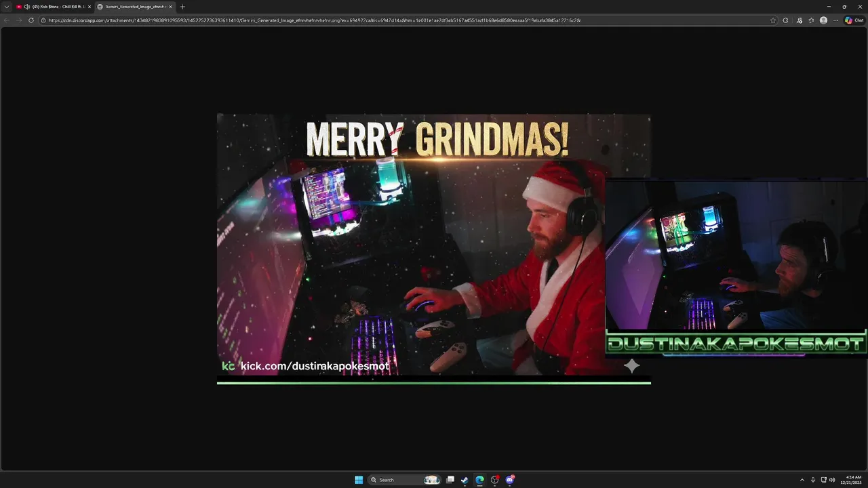Image resolution: width=868 pixels, height=488 pixels.
Task: Click the microphone tray icon
Action: [x=813, y=480]
